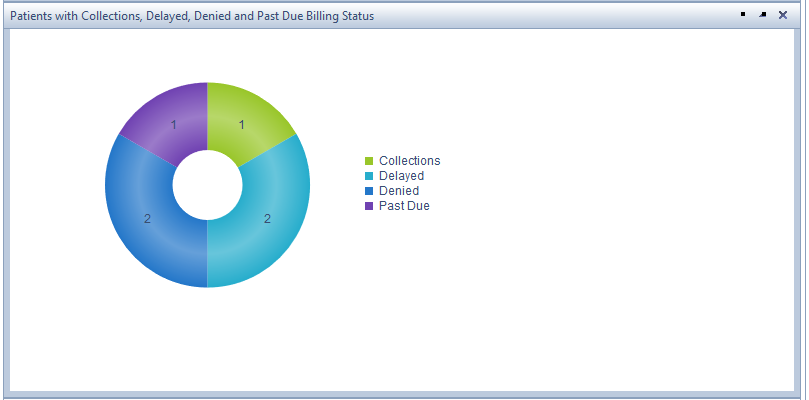Click the blue Denied donut slice
This screenshot has width=809, height=400.
coord(147,217)
